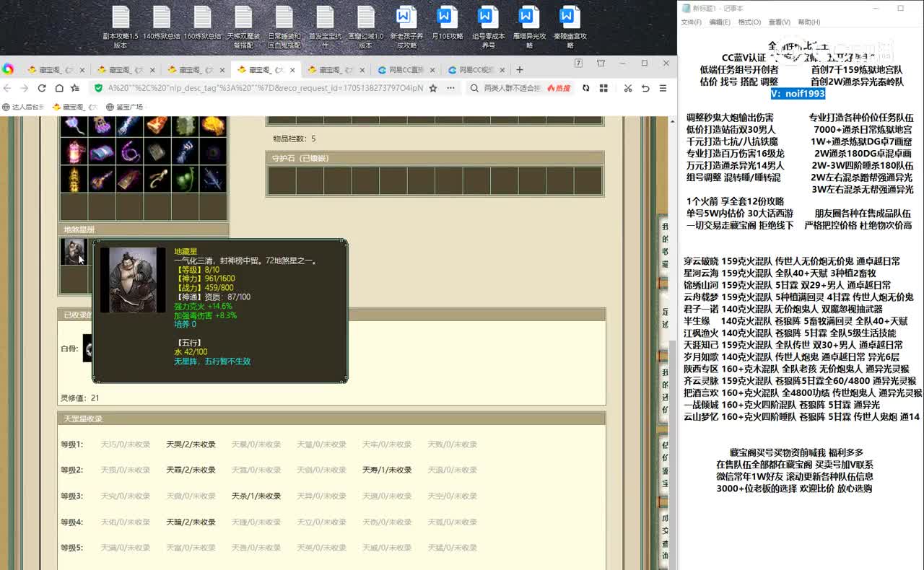Image resolution: width=924 pixels, height=570 pixels.
Task: Open desktop document 组号零成本养号
Action: click(489, 27)
